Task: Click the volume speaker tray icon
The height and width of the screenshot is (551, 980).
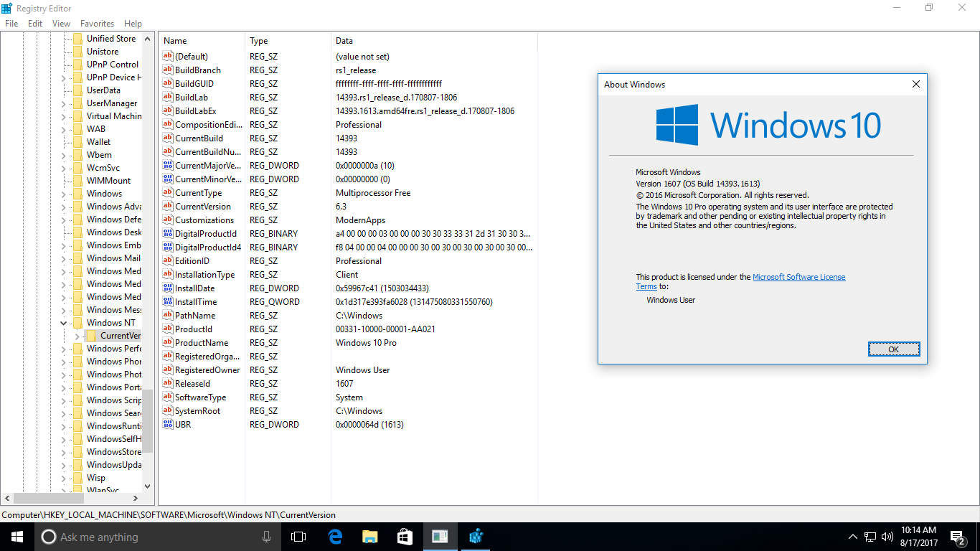Action: (887, 537)
